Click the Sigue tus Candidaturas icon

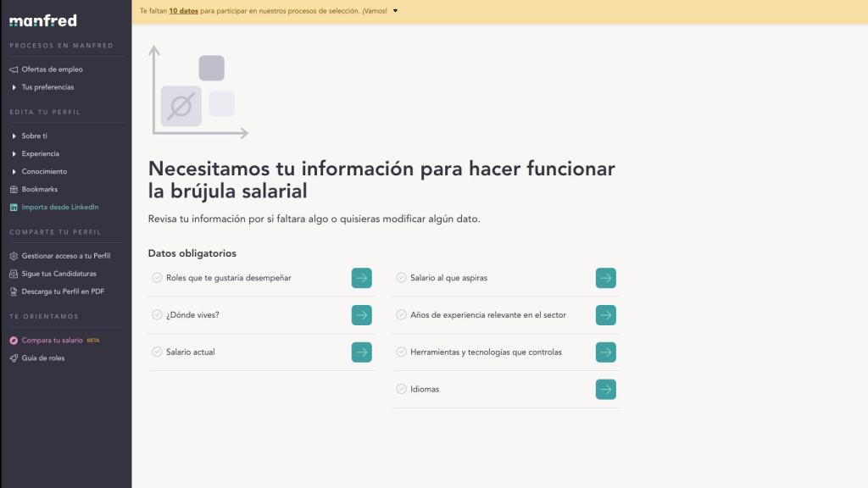point(14,274)
